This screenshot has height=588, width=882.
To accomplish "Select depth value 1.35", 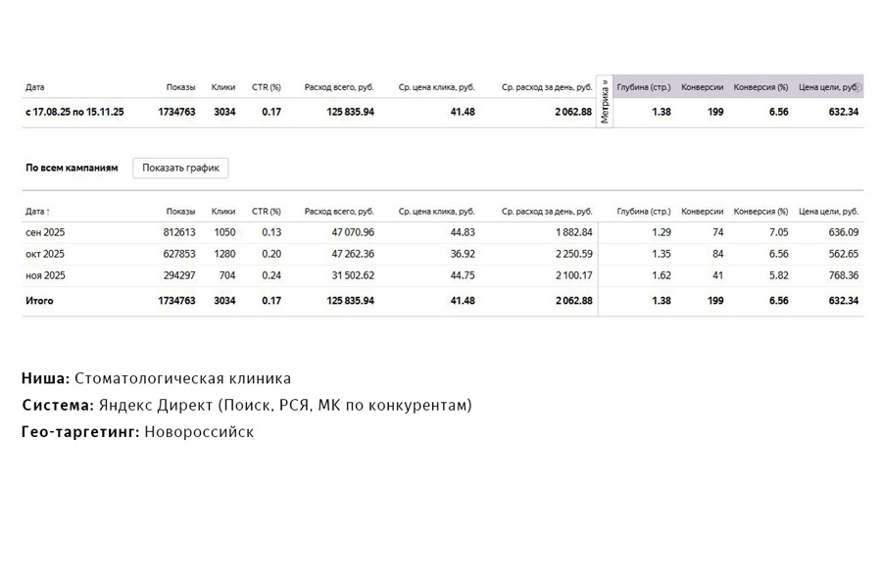I will pyautogui.click(x=661, y=254).
